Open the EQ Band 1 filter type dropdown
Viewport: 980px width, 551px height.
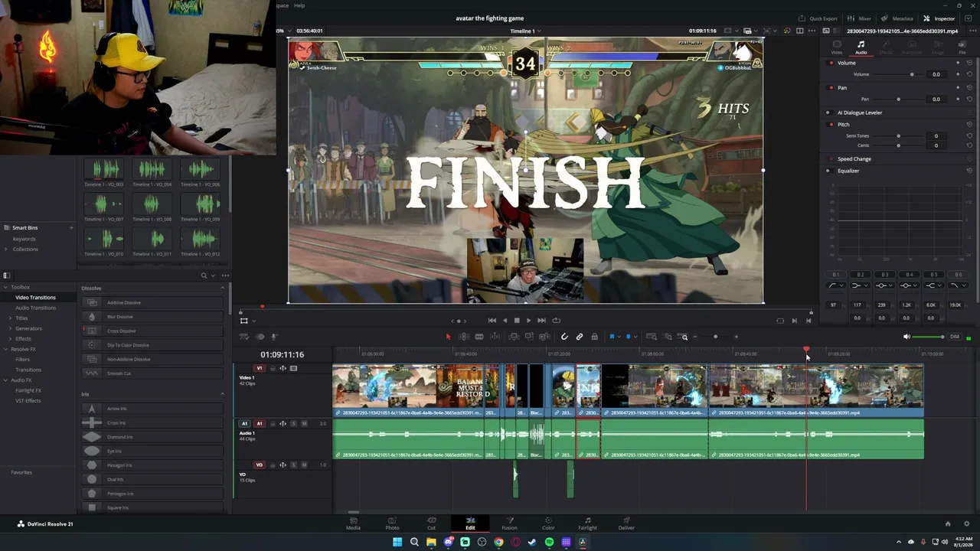click(x=836, y=285)
